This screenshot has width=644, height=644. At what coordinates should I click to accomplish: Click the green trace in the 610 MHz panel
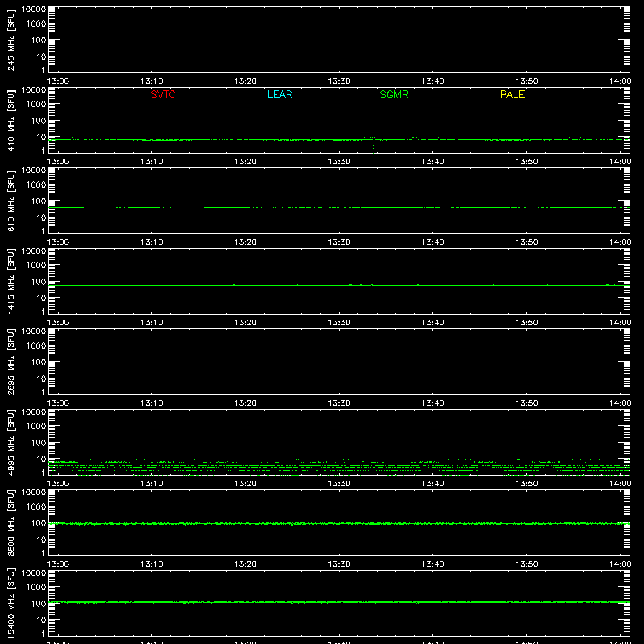pos(339,208)
